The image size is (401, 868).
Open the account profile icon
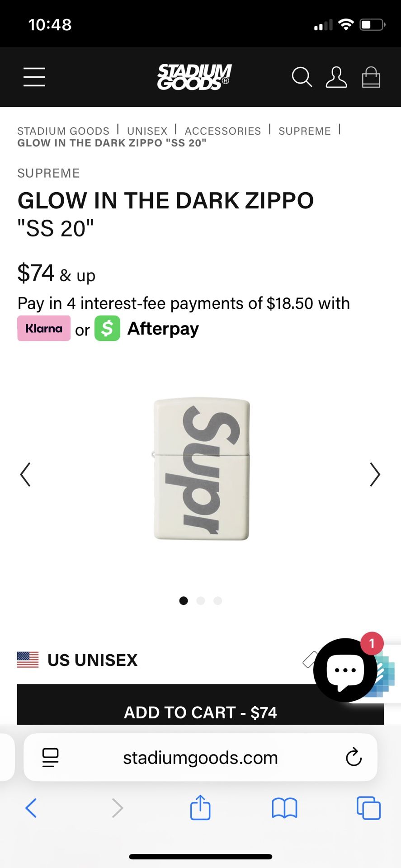pyautogui.click(x=336, y=77)
